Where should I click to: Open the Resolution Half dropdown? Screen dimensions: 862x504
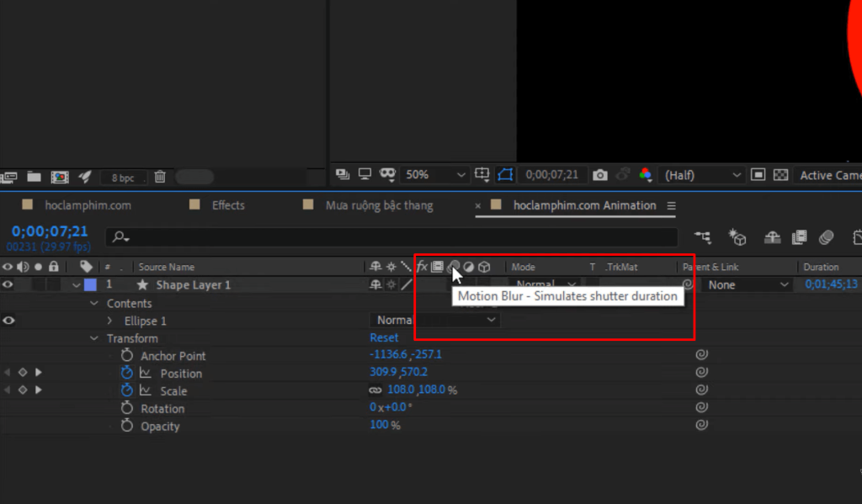pyautogui.click(x=701, y=174)
